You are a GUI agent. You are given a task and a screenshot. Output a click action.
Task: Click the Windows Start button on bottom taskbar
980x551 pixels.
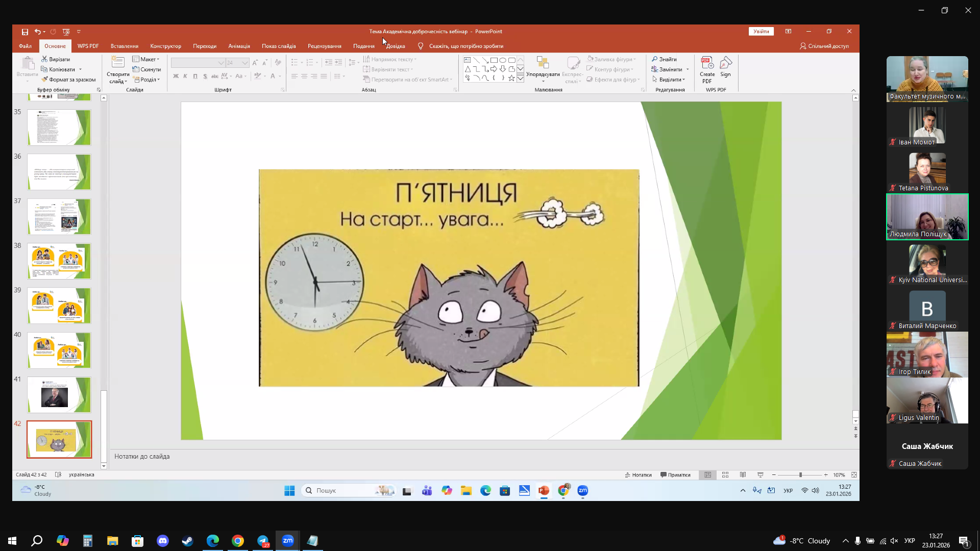[x=12, y=541]
